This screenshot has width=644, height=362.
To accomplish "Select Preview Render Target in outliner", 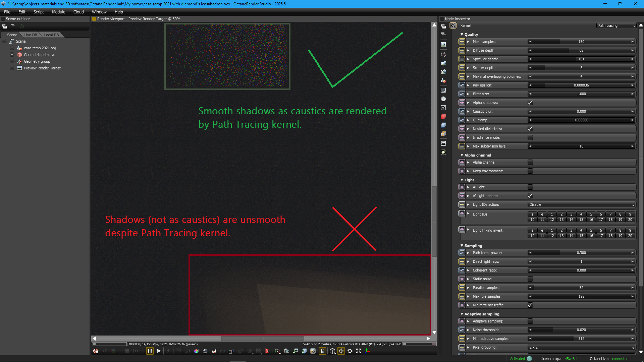I will (x=42, y=68).
